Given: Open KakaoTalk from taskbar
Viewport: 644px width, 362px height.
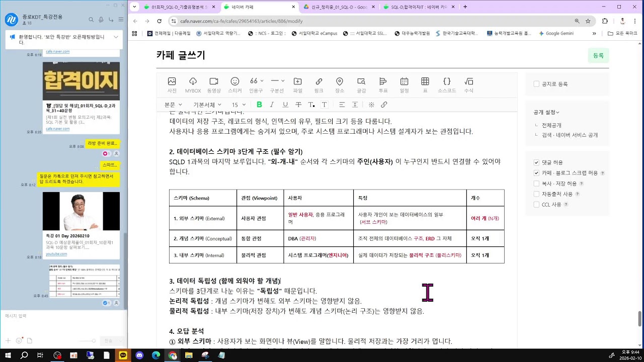Looking at the screenshot, I should tap(123, 355).
